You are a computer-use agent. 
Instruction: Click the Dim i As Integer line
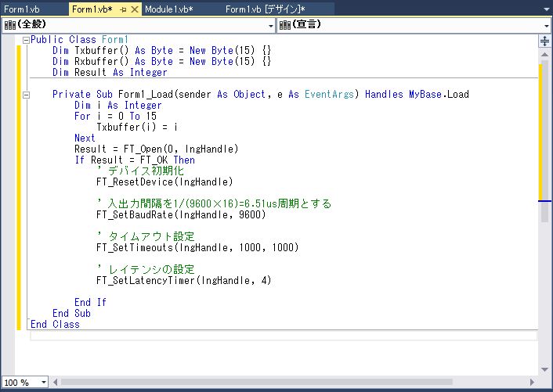click(x=118, y=106)
